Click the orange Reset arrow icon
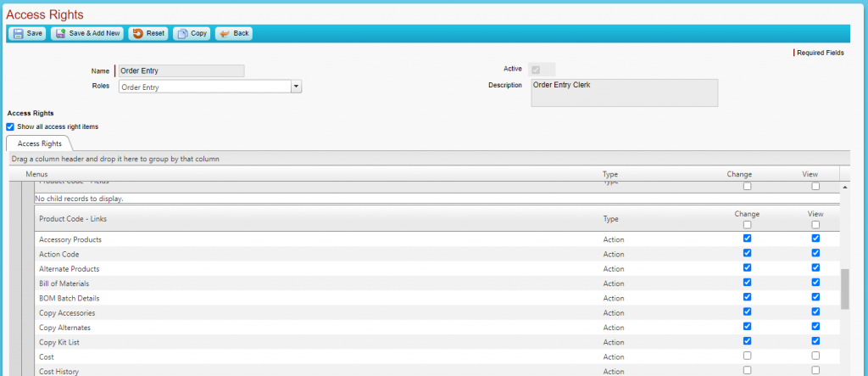 click(138, 34)
